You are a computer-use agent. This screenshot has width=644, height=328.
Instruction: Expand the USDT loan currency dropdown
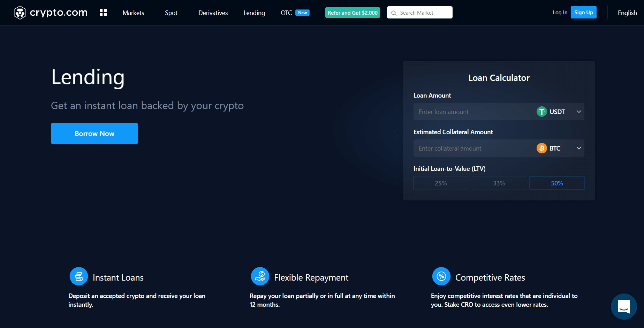click(x=579, y=112)
